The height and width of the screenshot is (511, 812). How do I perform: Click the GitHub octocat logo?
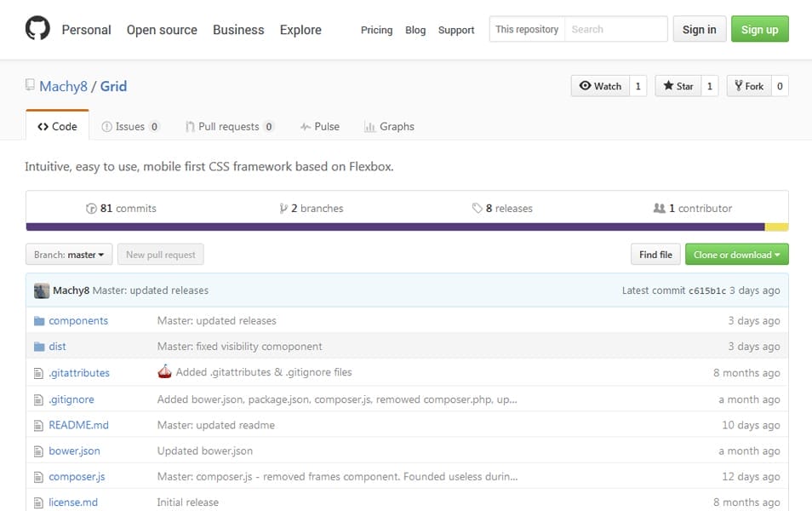37,28
